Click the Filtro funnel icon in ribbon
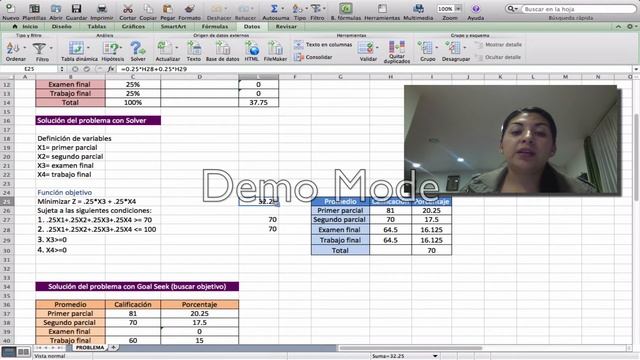The width and height of the screenshot is (640, 360). click(x=39, y=48)
